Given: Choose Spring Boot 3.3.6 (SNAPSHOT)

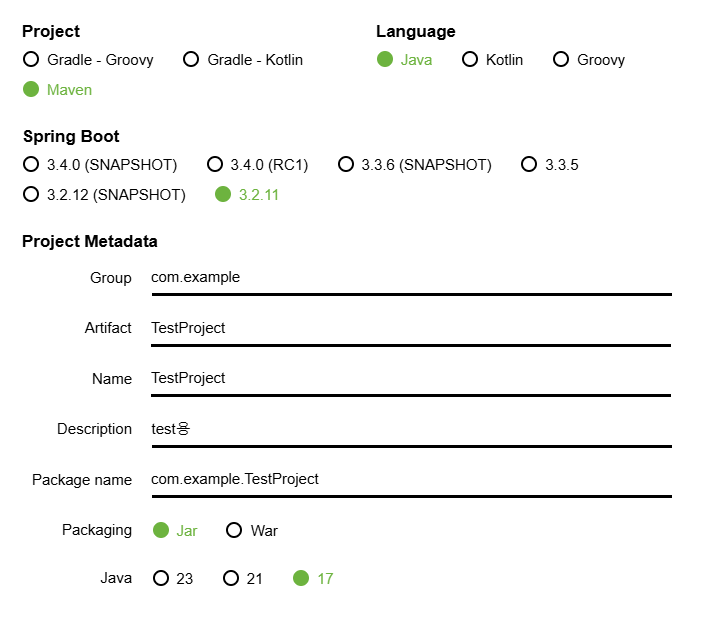Looking at the screenshot, I should [346, 165].
